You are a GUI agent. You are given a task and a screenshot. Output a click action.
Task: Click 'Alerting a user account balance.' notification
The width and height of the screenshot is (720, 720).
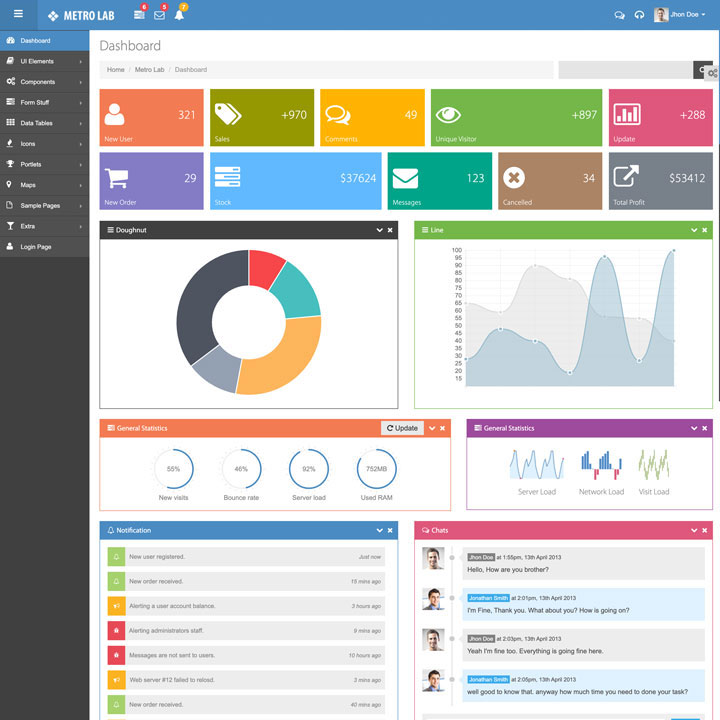point(246,606)
